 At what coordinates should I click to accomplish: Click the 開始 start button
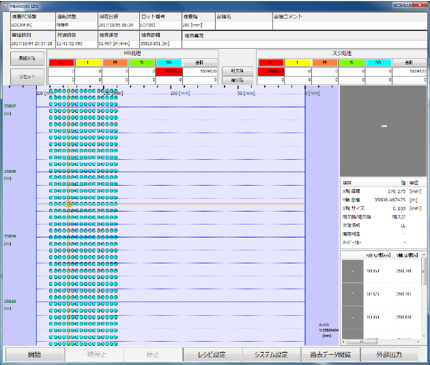click(35, 355)
